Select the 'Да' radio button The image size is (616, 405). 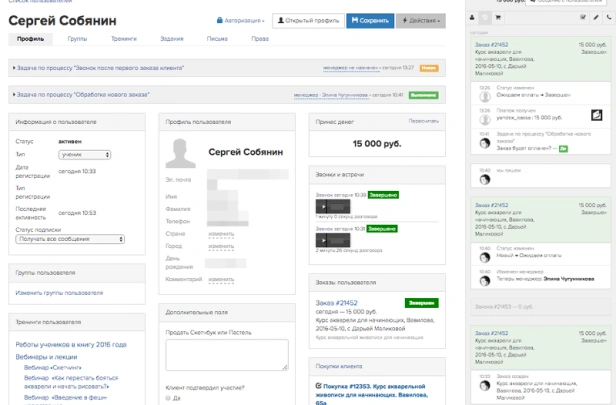(x=167, y=397)
